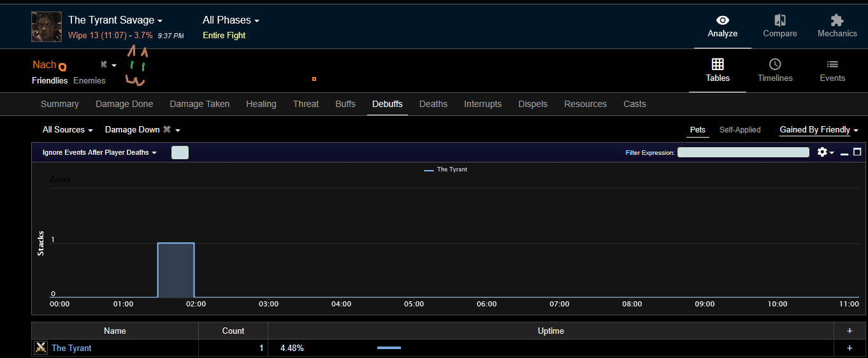Click the Entire Fight label
Screen dimensions: 868x358
[224, 35]
